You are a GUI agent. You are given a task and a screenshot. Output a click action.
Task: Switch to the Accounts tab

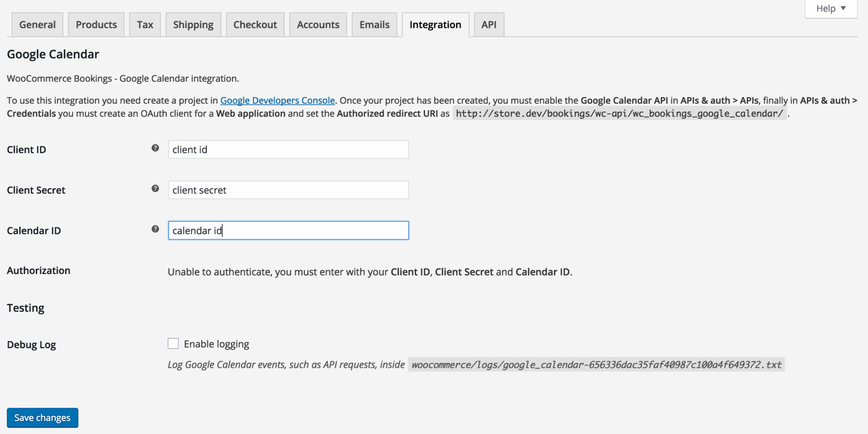point(318,25)
